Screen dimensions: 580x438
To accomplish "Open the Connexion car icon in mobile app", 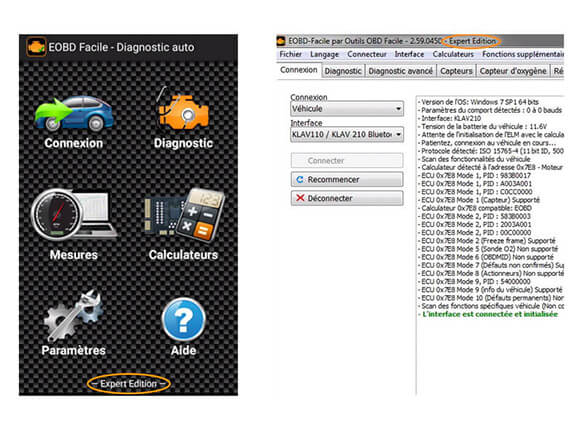I will [x=74, y=114].
